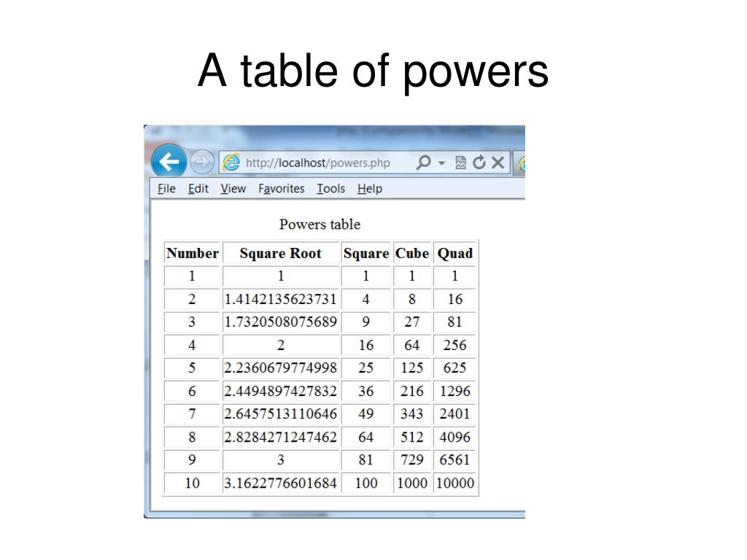
Task: Click the Number cell 7
Action: click(x=192, y=414)
